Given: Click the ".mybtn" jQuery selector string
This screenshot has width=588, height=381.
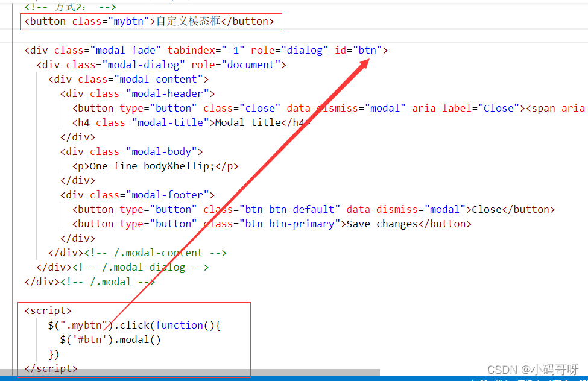Looking at the screenshot, I should pyautogui.click(x=84, y=325).
